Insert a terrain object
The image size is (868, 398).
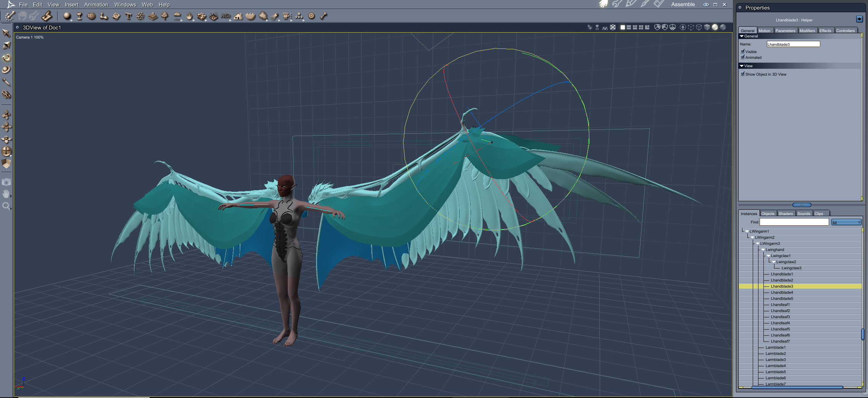pos(153,16)
